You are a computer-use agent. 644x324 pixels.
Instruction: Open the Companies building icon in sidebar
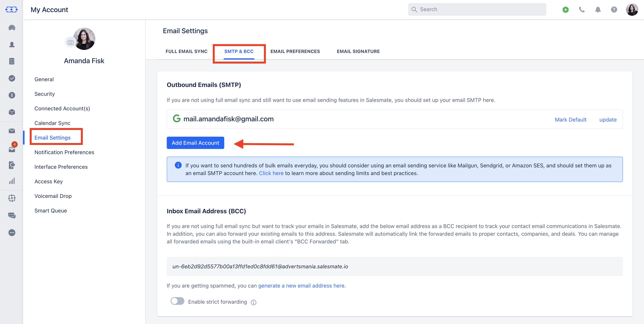pyautogui.click(x=12, y=61)
